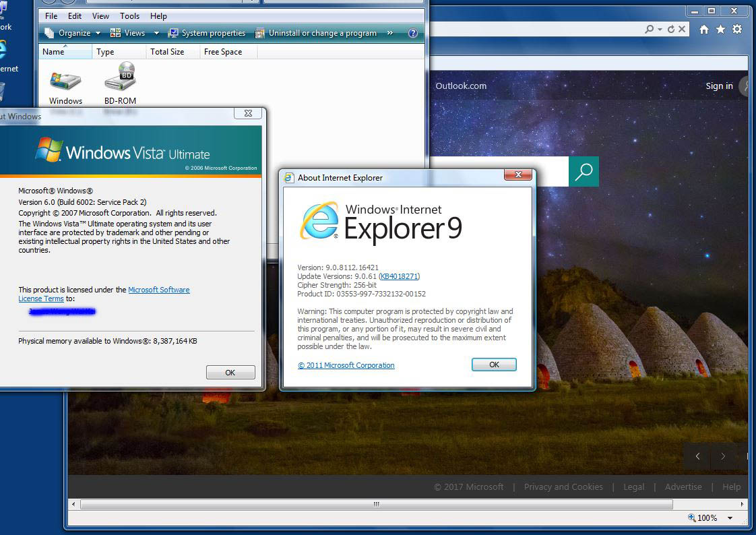Open the Tools menu in Explorer
The height and width of the screenshot is (535, 756).
click(129, 16)
